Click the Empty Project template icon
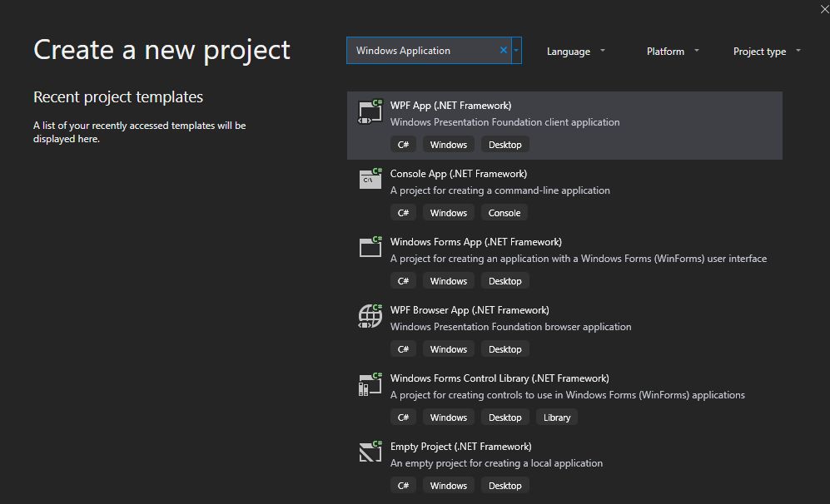The image size is (830, 504). pos(370,452)
